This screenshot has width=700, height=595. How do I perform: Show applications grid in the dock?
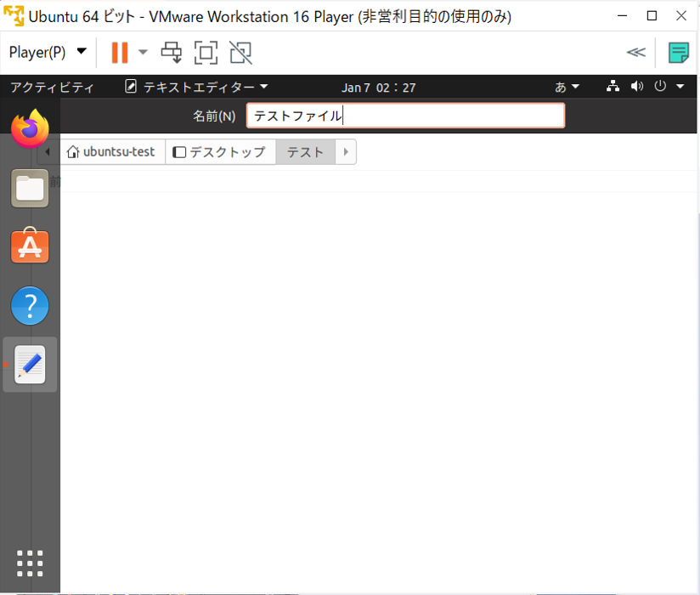point(30,564)
